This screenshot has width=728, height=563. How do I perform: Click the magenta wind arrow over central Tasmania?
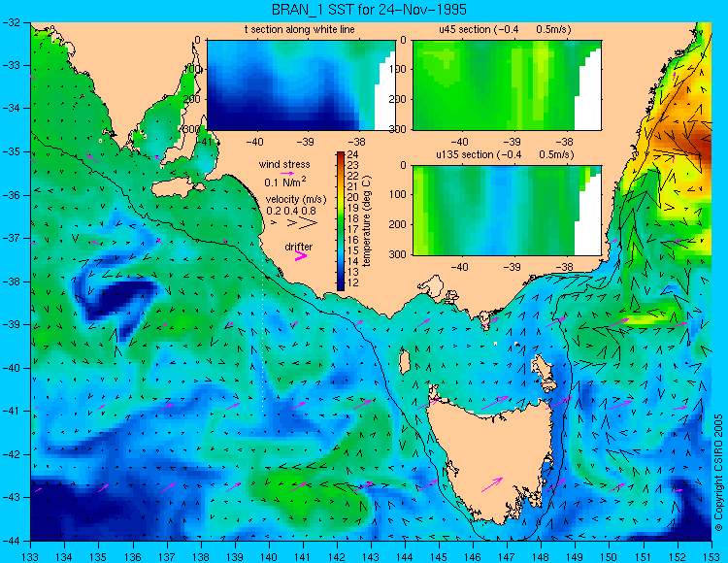[492, 484]
